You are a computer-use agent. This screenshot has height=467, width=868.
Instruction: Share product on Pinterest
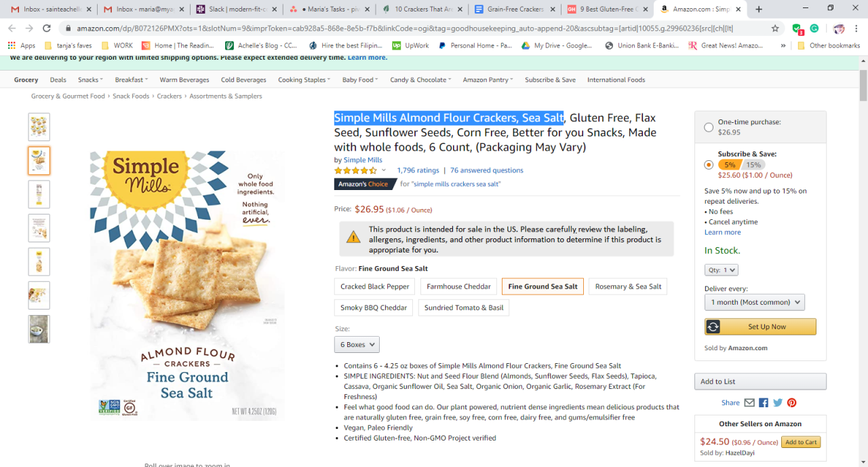coord(791,403)
